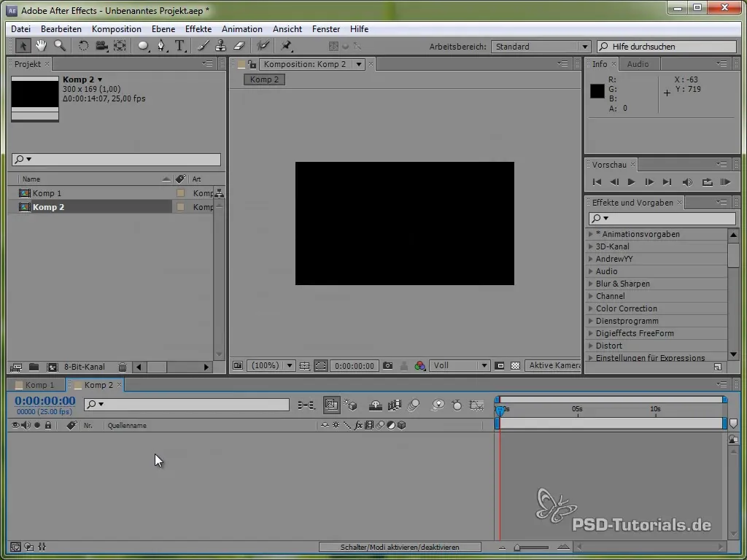Screen dimensions: 747x560
Task: Open the Arbeitsbereich Standard dropdown
Action: pyautogui.click(x=541, y=47)
